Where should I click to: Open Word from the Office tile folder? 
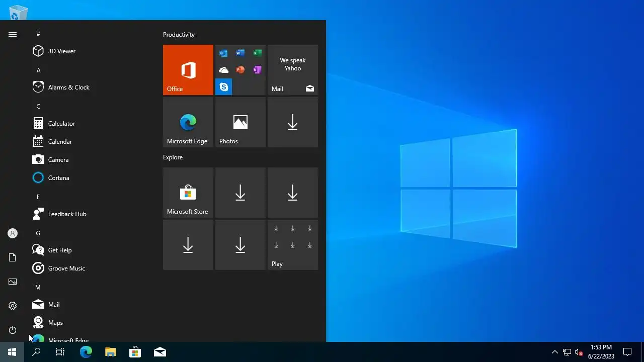pyautogui.click(x=240, y=53)
